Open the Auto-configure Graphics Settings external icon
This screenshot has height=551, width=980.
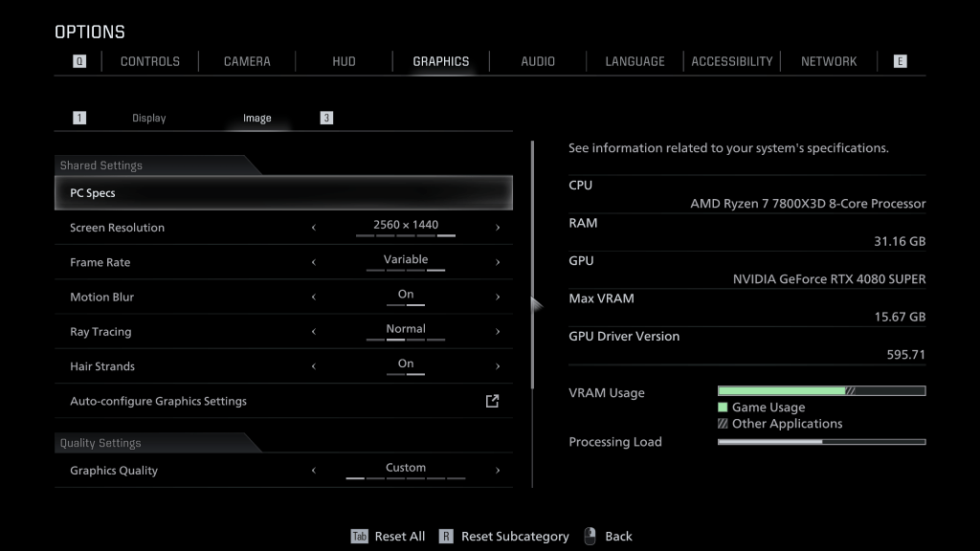click(x=492, y=401)
